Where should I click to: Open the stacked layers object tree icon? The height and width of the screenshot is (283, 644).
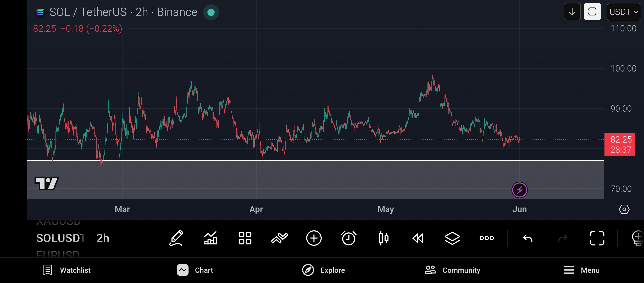pyautogui.click(x=452, y=238)
